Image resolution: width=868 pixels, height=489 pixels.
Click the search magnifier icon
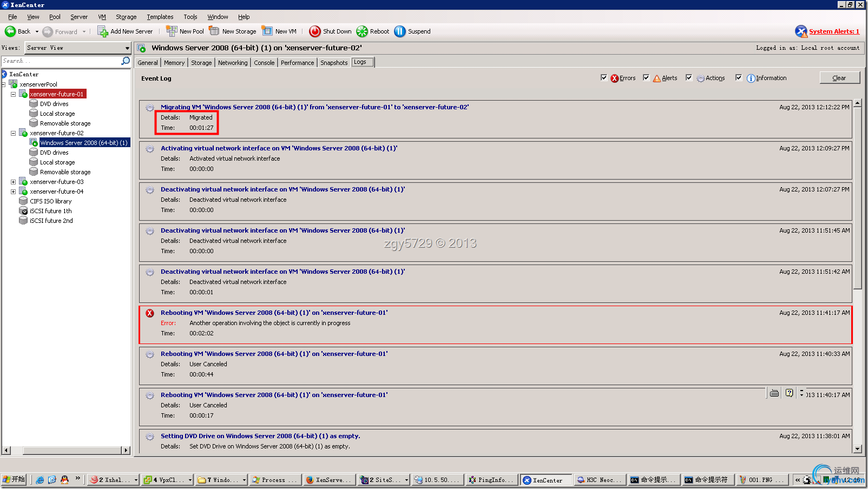(x=126, y=61)
